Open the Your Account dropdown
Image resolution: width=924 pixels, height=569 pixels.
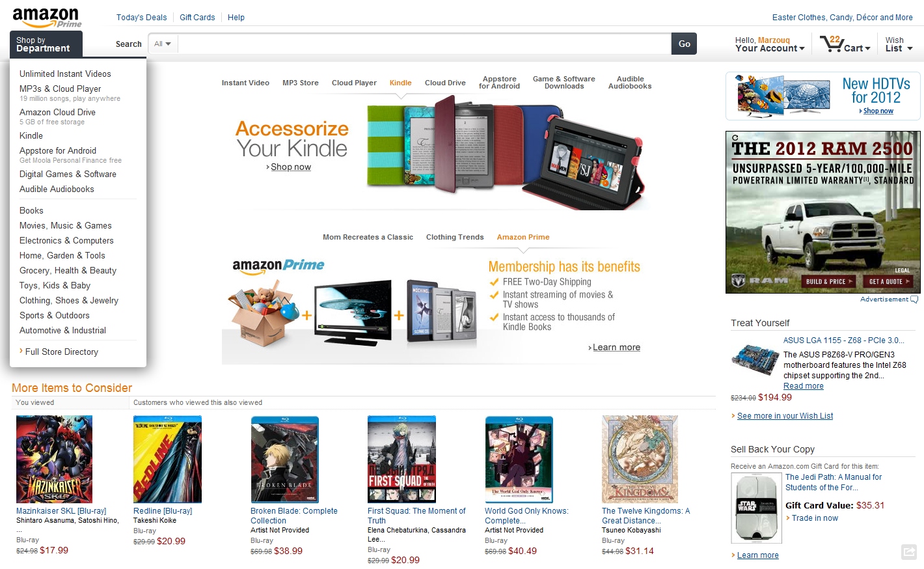770,44
